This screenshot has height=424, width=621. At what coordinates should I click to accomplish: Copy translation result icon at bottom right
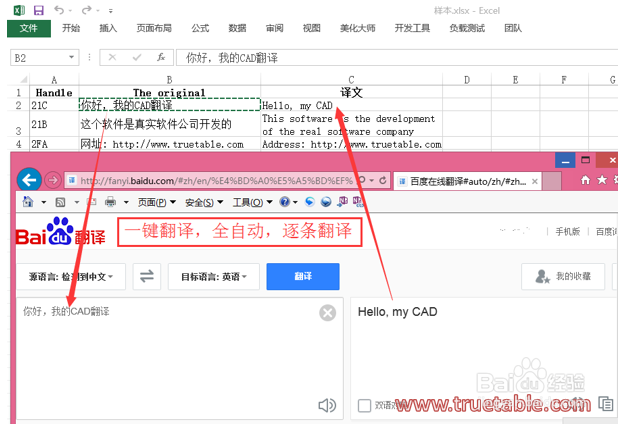point(606,404)
